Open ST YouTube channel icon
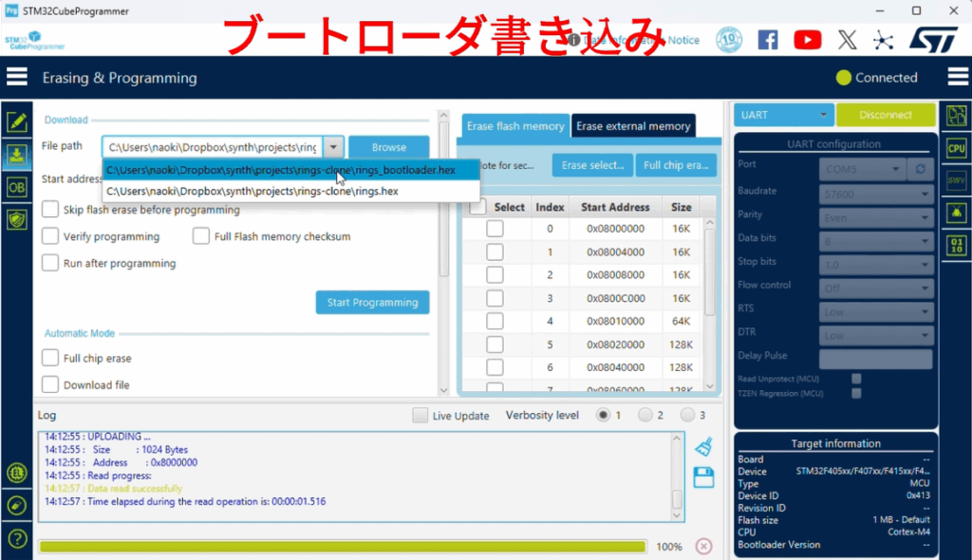The width and height of the screenshot is (972, 560). [x=807, y=40]
